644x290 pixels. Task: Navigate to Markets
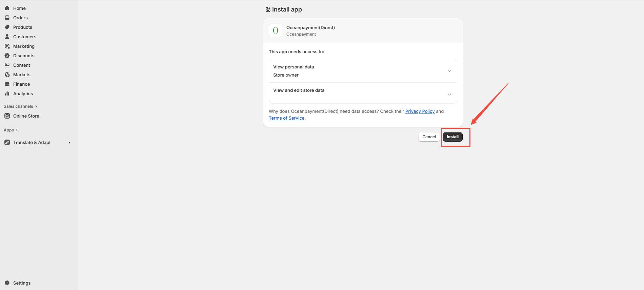pyautogui.click(x=22, y=75)
